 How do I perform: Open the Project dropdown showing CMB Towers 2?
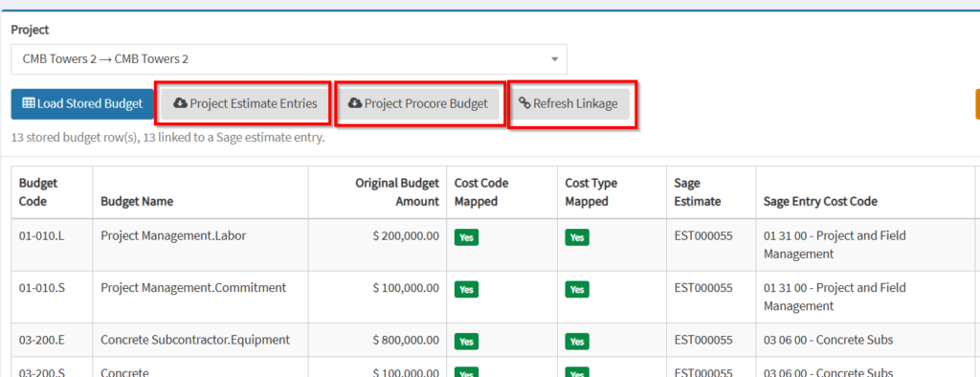[x=289, y=59]
